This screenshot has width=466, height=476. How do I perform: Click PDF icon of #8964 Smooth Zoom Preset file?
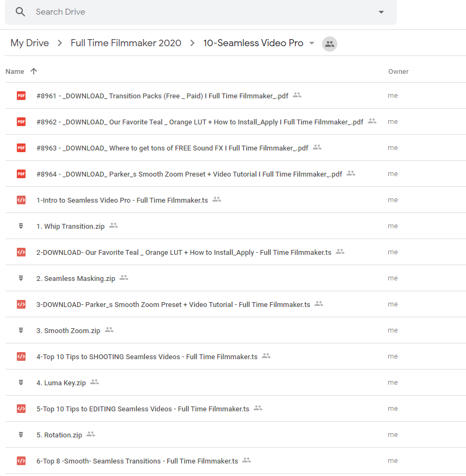pyautogui.click(x=21, y=174)
